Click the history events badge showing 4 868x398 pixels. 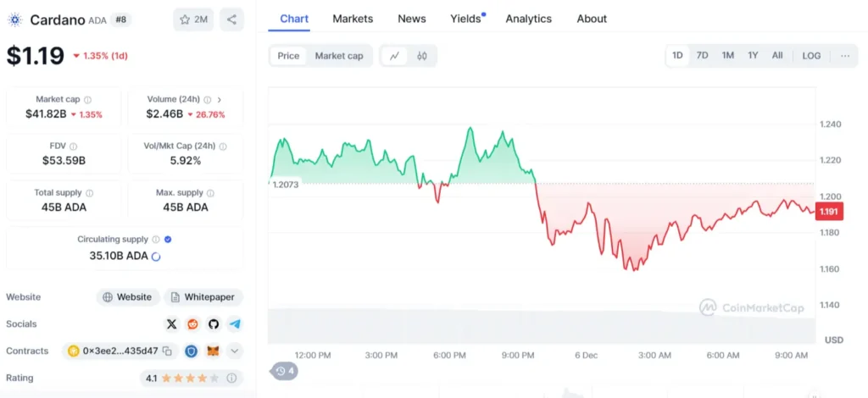pyautogui.click(x=285, y=371)
